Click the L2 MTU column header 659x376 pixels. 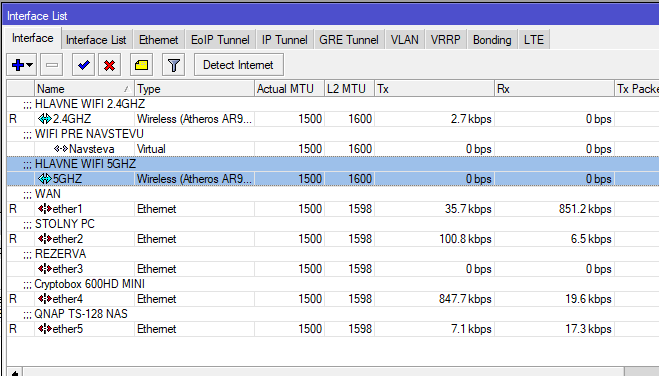(x=349, y=89)
